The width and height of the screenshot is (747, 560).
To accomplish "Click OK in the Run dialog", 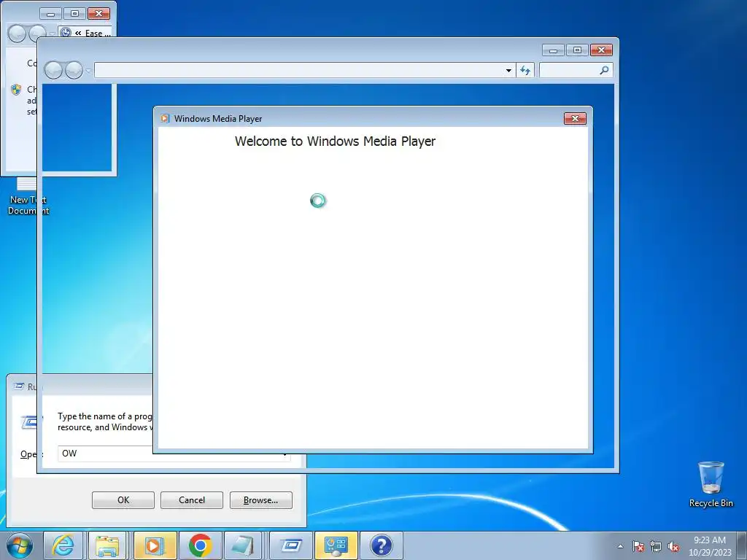I will pos(123,500).
